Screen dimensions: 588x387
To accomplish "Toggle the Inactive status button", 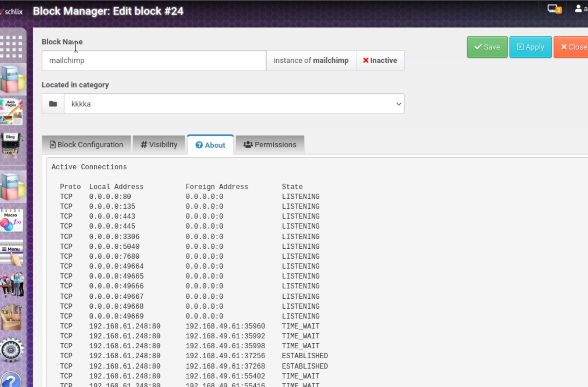I will pos(380,60).
